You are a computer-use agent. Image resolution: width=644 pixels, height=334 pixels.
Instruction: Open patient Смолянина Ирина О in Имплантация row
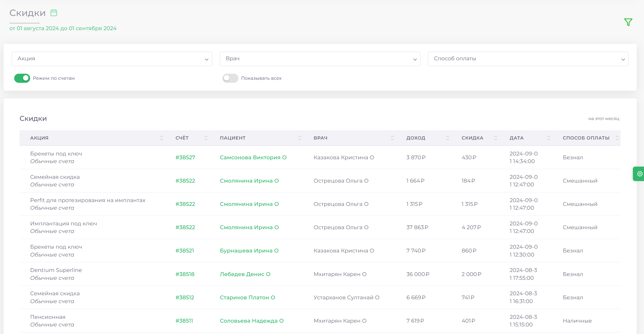(x=249, y=227)
